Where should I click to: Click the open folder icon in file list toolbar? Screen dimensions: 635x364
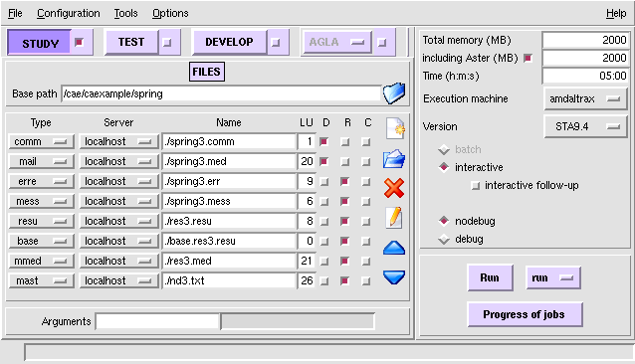[x=393, y=159]
